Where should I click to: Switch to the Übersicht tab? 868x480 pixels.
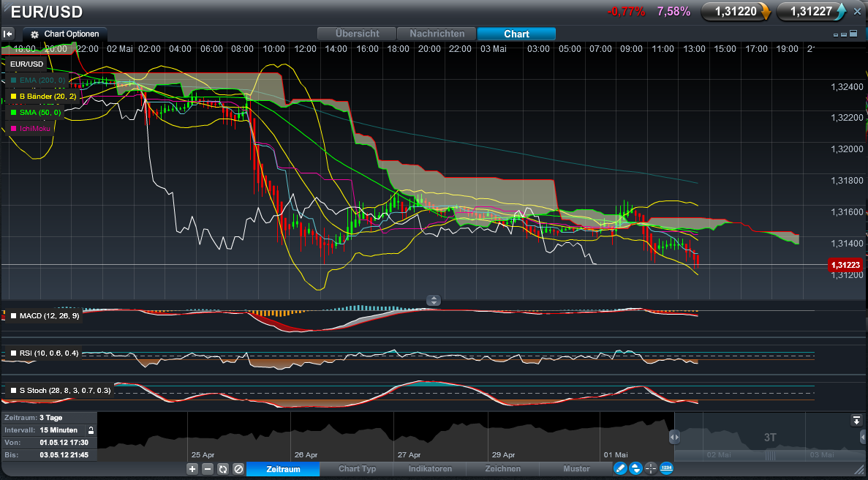(x=357, y=34)
